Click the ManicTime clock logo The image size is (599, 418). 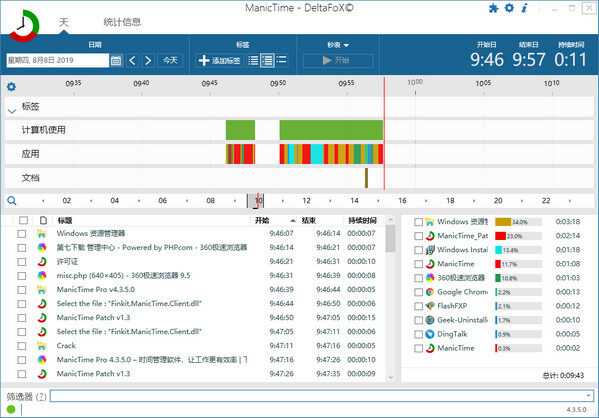[x=24, y=25]
